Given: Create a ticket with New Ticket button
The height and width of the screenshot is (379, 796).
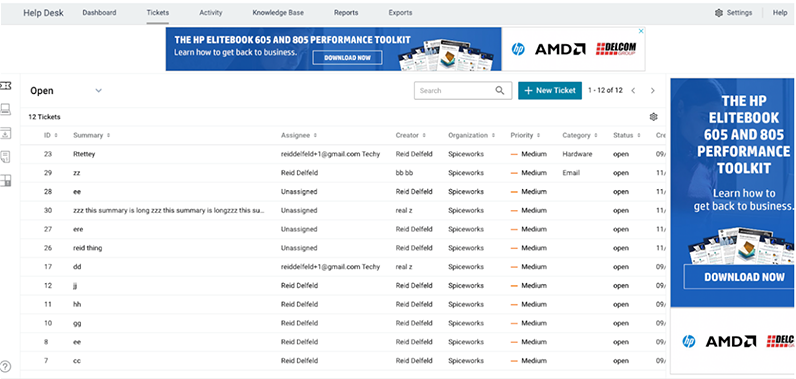Looking at the screenshot, I should pos(550,90).
